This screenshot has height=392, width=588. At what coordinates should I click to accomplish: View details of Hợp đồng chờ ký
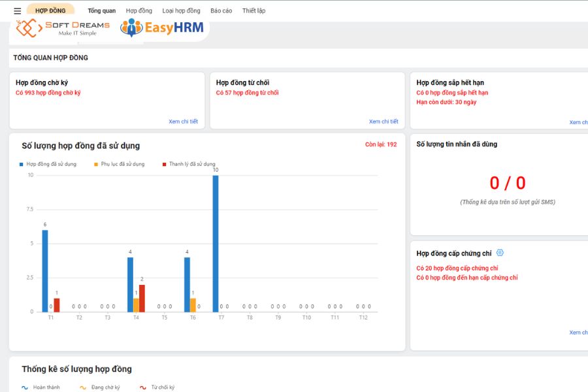point(183,122)
